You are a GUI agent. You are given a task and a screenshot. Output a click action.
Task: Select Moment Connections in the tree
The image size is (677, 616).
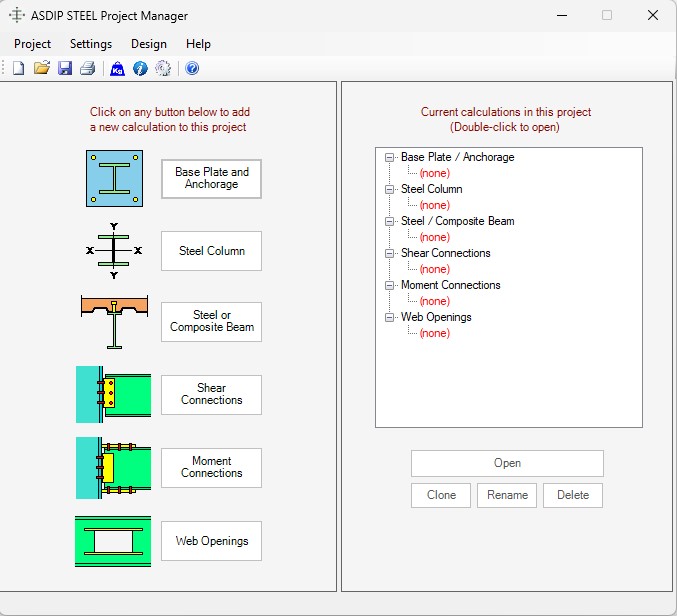(x=450, y=285)
